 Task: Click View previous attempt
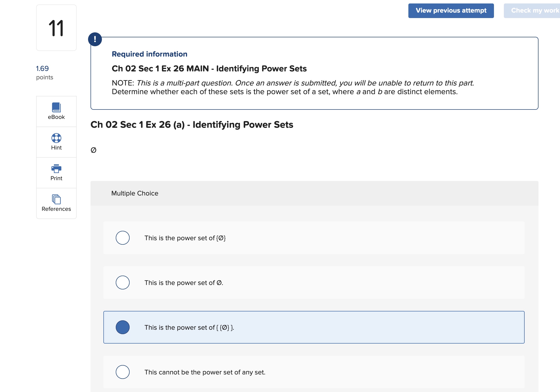451,11
